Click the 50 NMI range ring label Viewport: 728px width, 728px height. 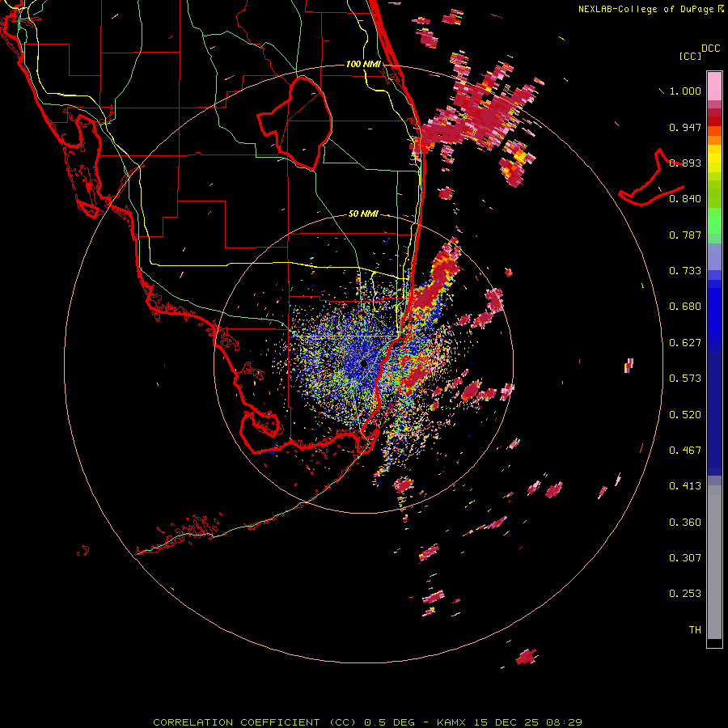click(363, 214)
